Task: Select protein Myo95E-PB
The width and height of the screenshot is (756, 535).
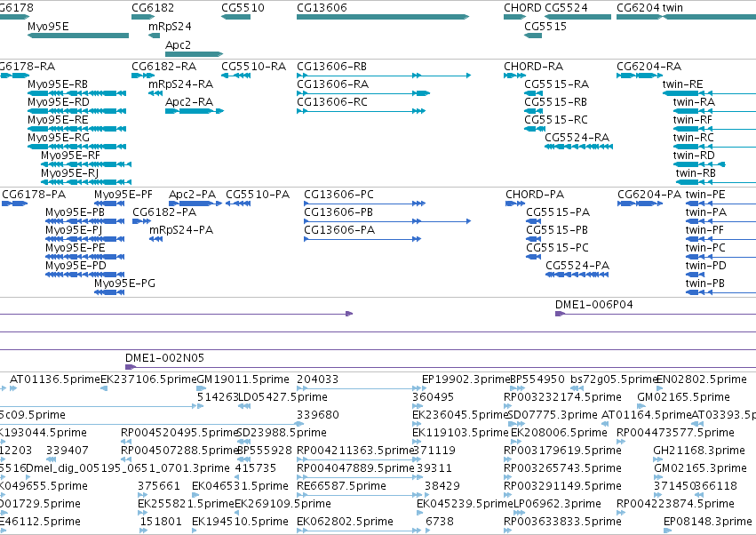Action: [x=75, y=212]
